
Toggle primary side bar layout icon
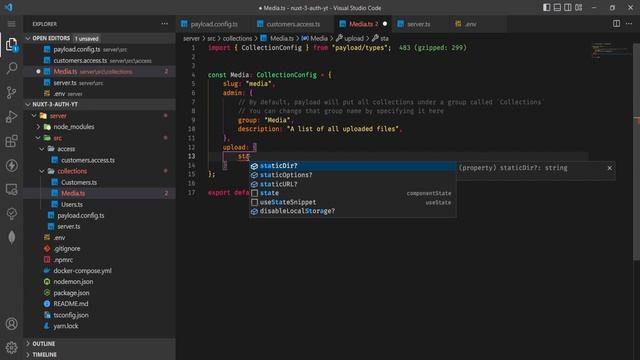(x=547, y=7)
